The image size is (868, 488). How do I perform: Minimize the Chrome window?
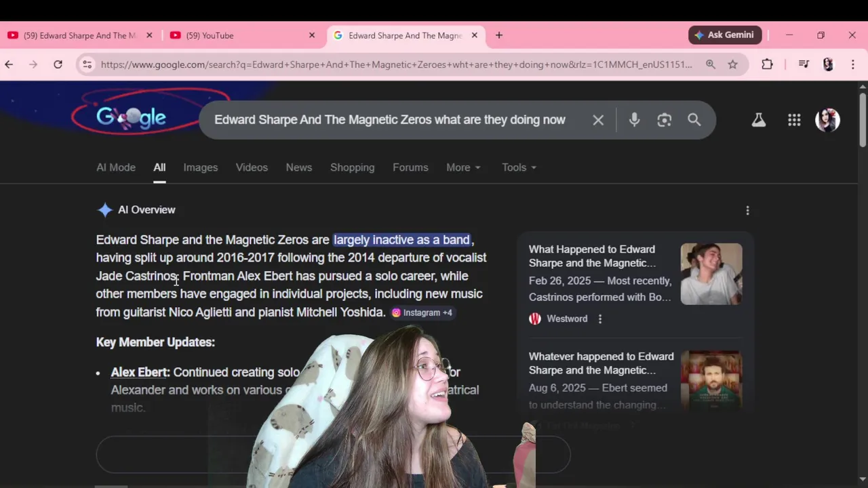(789, 35)
